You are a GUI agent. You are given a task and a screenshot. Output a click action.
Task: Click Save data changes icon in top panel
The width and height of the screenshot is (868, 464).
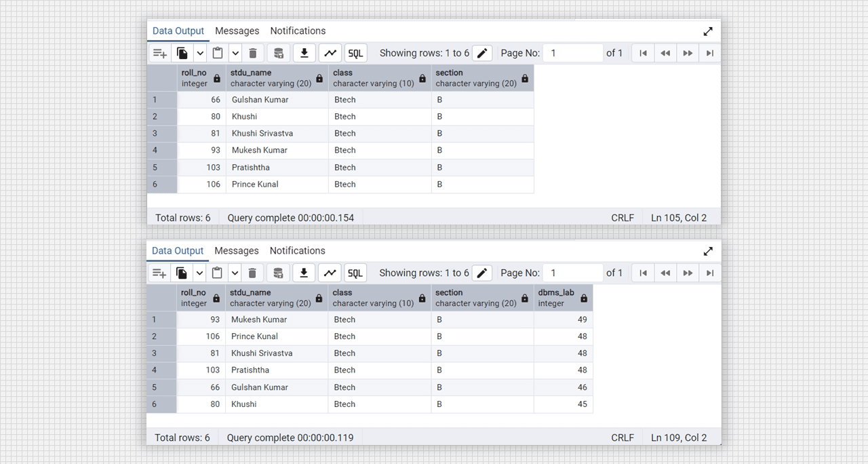click(x=278, y=53)
